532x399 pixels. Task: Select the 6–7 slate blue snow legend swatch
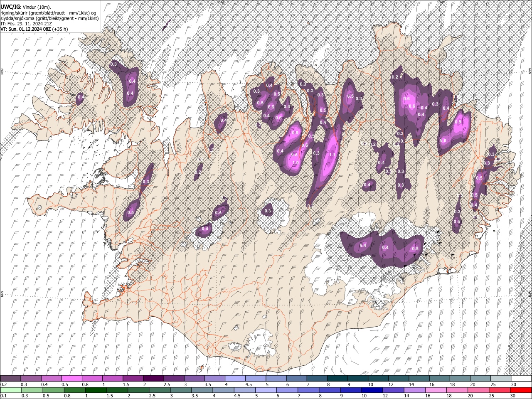297,378
